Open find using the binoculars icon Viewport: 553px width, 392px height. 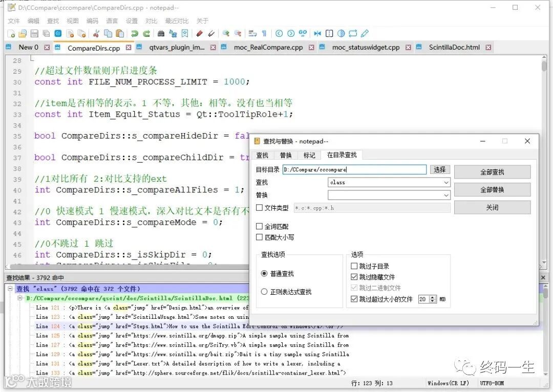pyautogui.click(x=161, y=33)
